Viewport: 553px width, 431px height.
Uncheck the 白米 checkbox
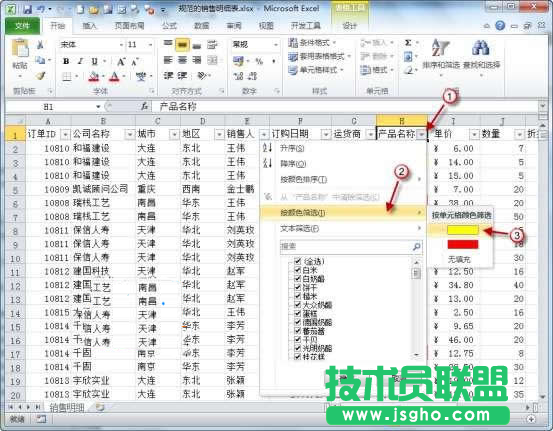tap(297, 270)
